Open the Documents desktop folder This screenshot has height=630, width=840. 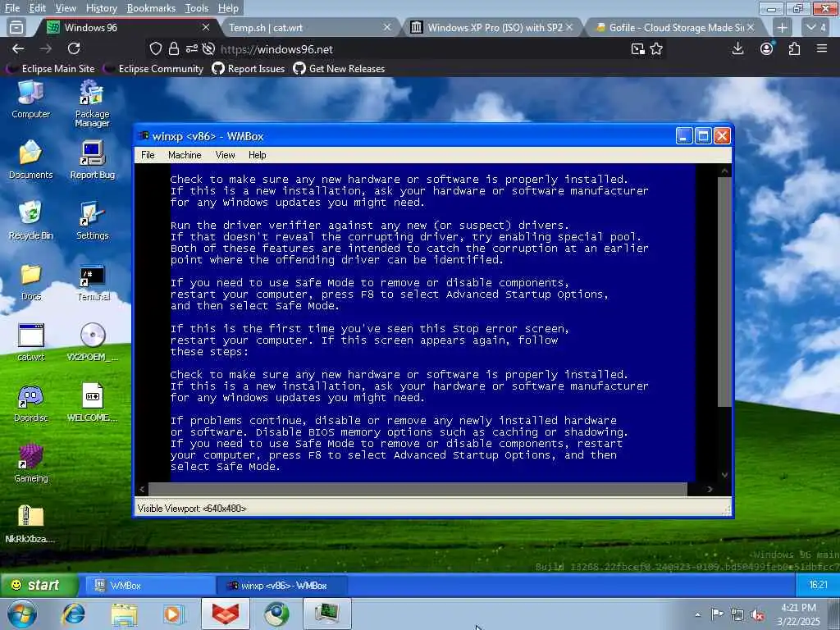(x=30, y=160)
